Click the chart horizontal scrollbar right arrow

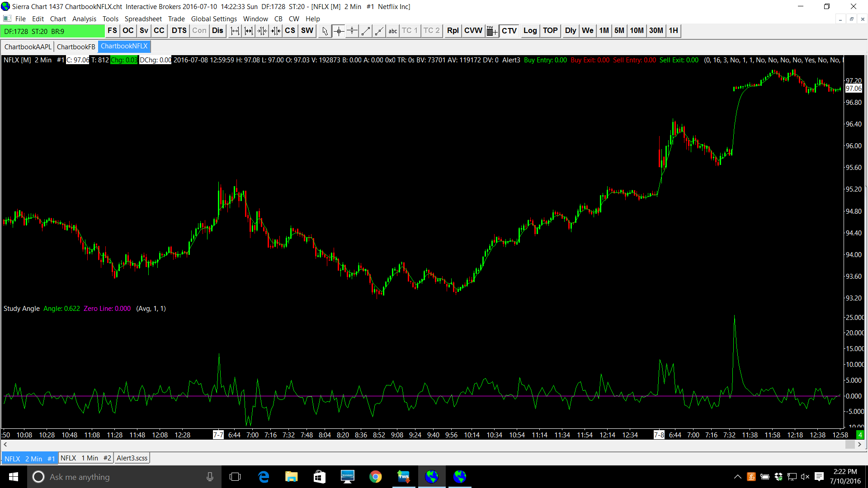[859, 445]
